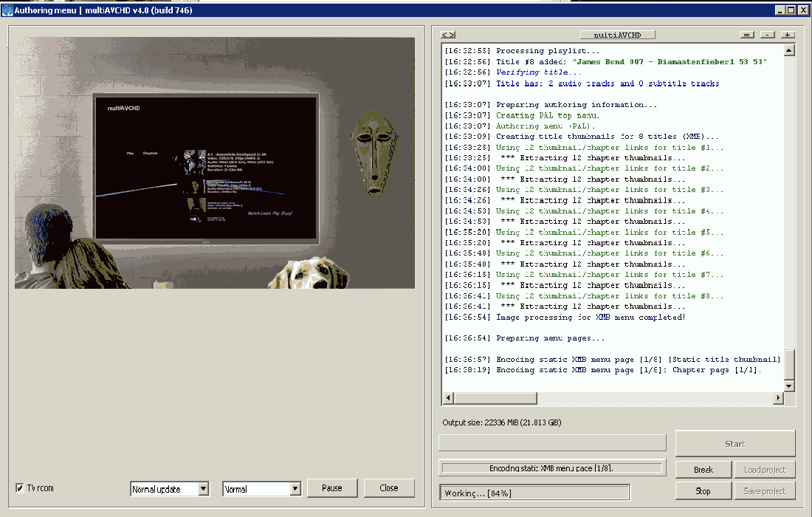Screen dimensions: 812x517
Task: Click the log scrollbar up arrow
Action: coord(789,50)
